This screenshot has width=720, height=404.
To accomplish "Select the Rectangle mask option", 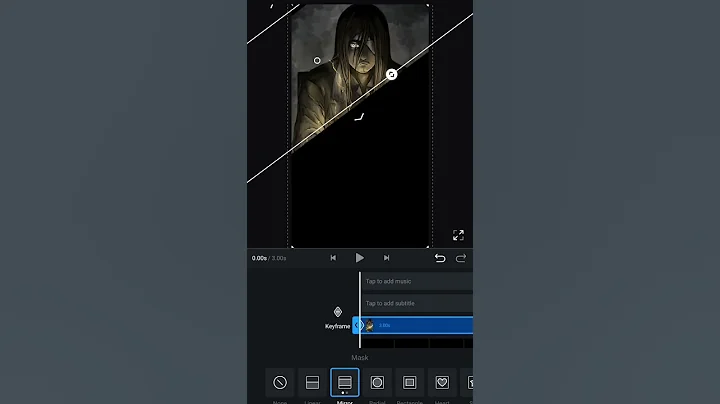I will tap(410, 382).
